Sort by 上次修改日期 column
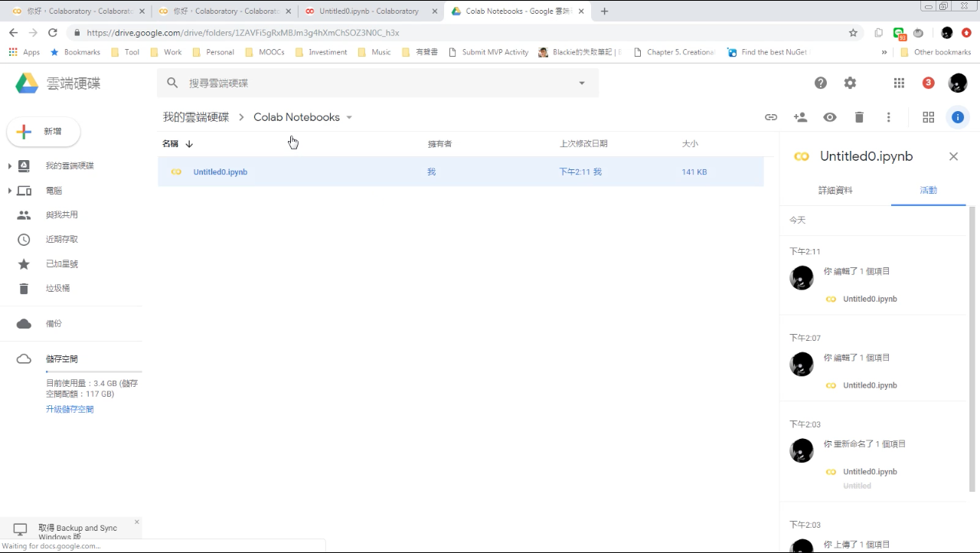Image resolution: width=980 pixels, height=553 pixels. pyautogui.click(x=583, y=144)
